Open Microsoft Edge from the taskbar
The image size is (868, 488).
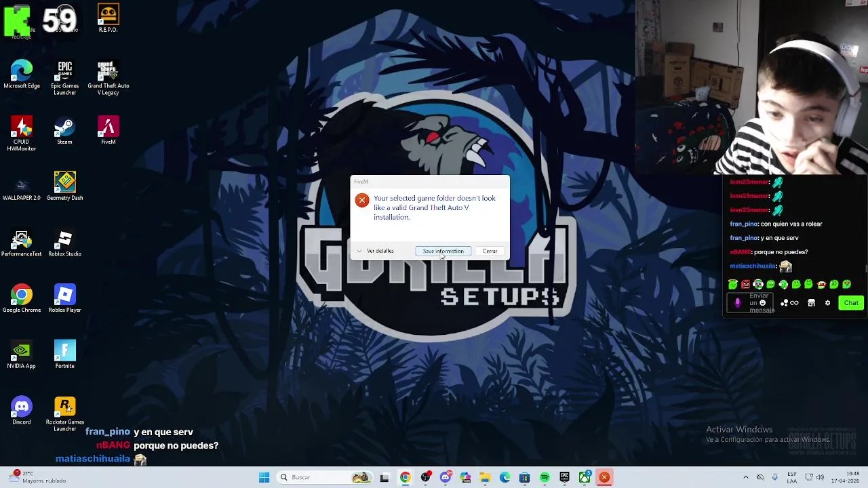coord(505,478)
